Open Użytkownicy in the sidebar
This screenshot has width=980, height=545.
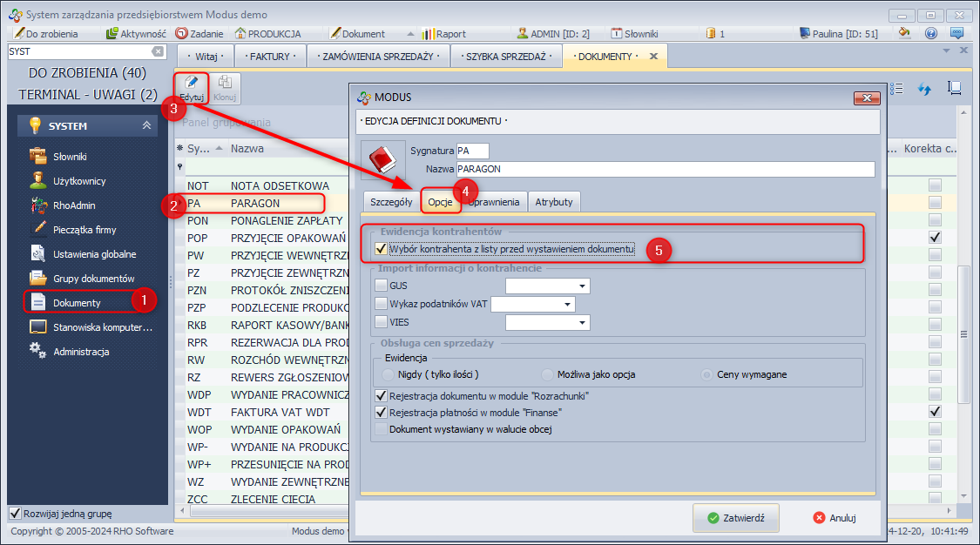(x=79, y=181)
